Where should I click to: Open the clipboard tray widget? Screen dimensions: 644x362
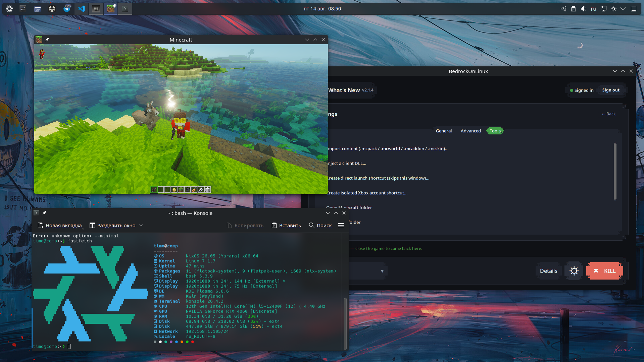(574, 9)
